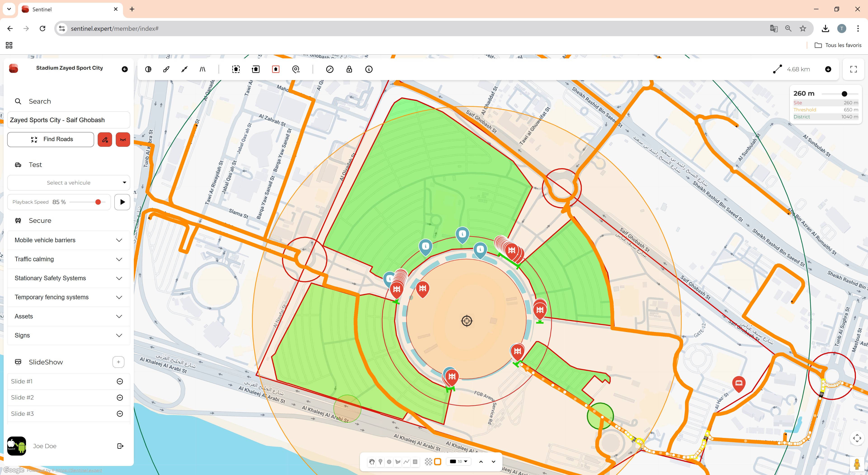Viewport: 868px width, 475px height.
Task: Open the Select a vehicule dropdown
Action: coord(69,183)
